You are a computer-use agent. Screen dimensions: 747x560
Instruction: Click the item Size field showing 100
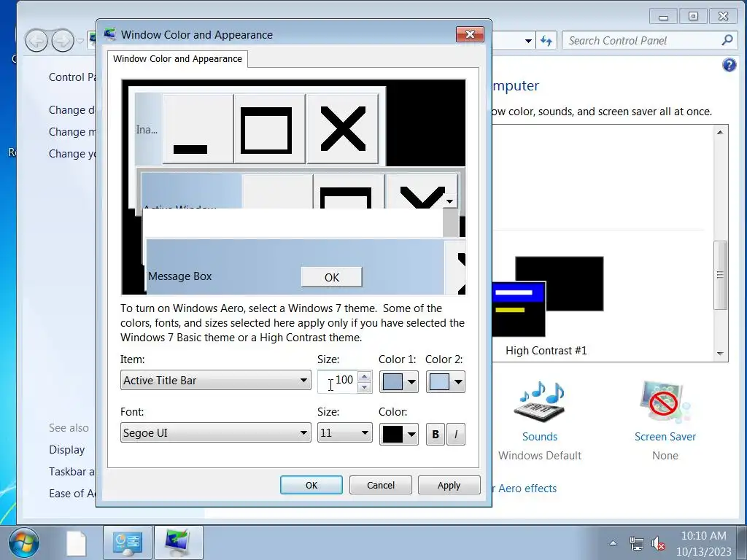[338, 381]
